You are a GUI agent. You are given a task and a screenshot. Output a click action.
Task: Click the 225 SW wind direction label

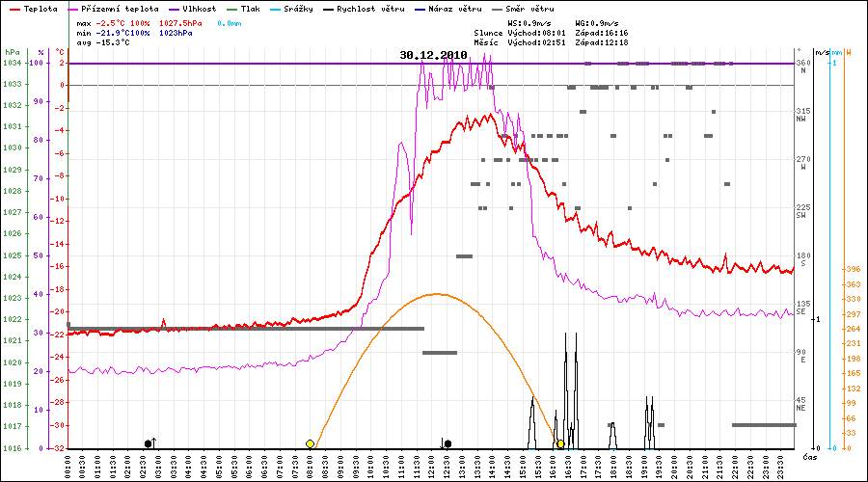pyautogui.click(x=803, y=211)
